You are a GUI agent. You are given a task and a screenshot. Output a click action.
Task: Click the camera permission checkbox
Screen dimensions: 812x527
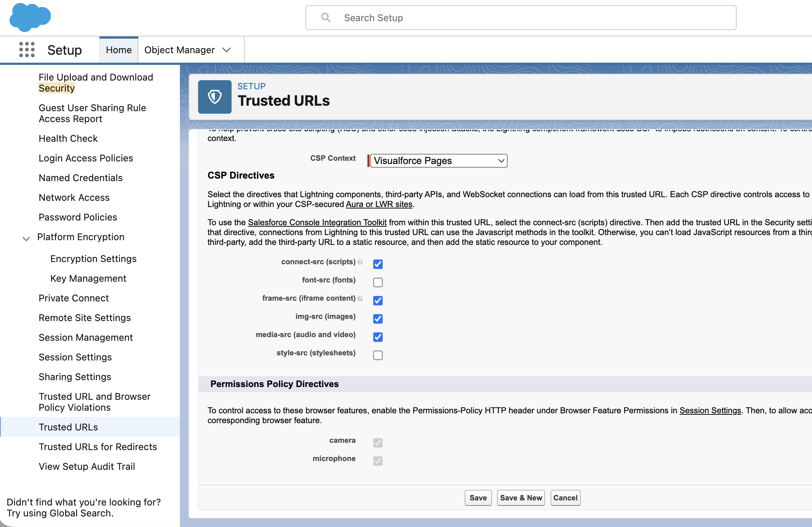(378, 442)
